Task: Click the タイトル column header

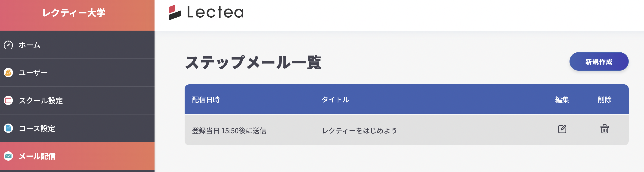Action: click(x=335, y=100)
